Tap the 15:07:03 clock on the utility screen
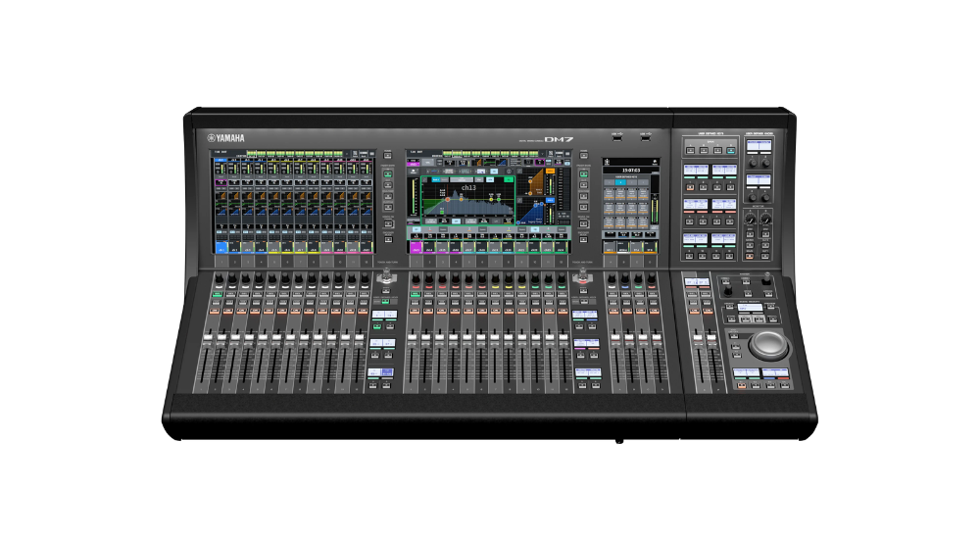 pos(631,171)
